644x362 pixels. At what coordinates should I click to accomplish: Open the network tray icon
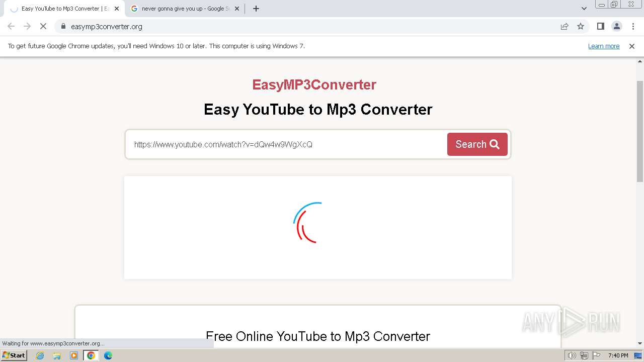[x=584, y=355]
